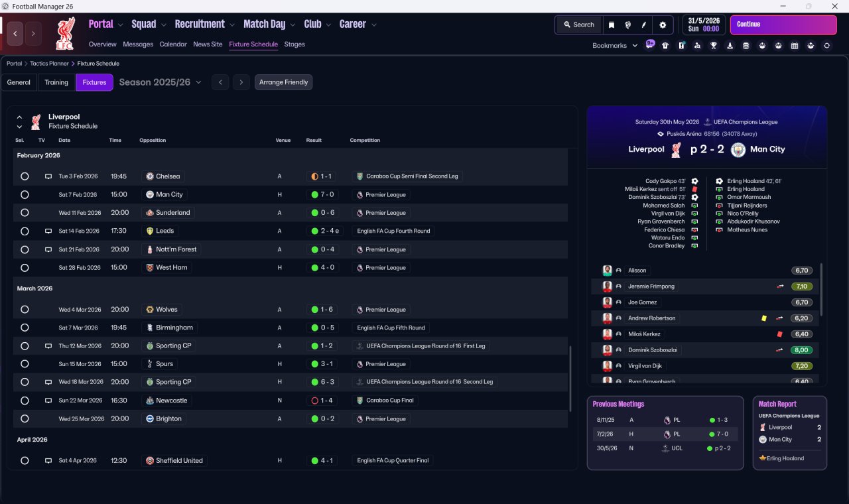
Task: Select the Birmingham fixture radio button
Action: pos(25,328)
